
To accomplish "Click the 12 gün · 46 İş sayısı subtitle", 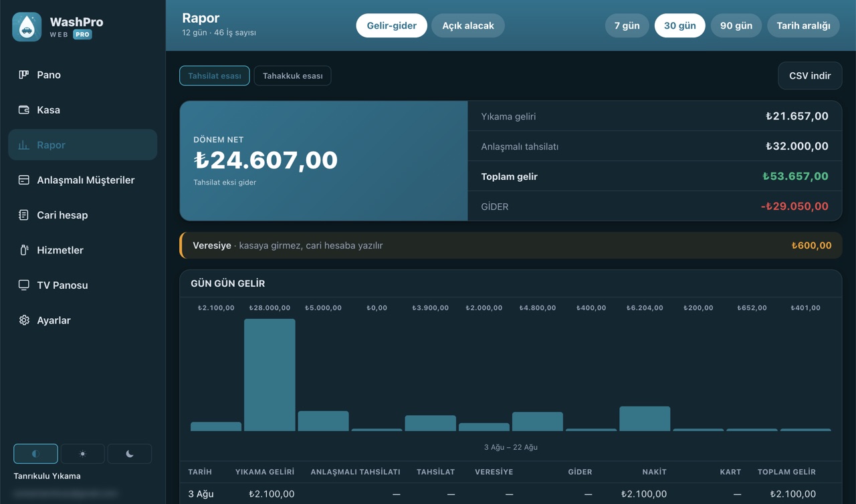I will coord(219,33).
